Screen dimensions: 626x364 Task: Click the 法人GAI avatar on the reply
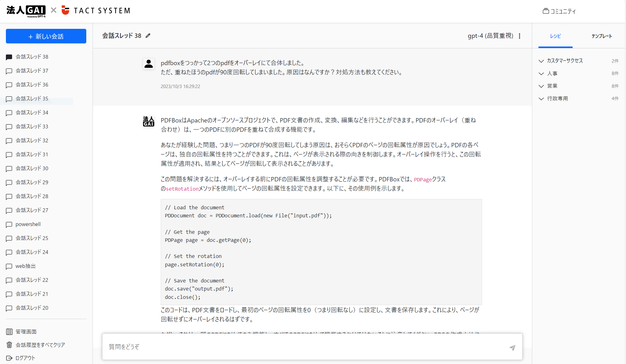(x=148, y=121)
